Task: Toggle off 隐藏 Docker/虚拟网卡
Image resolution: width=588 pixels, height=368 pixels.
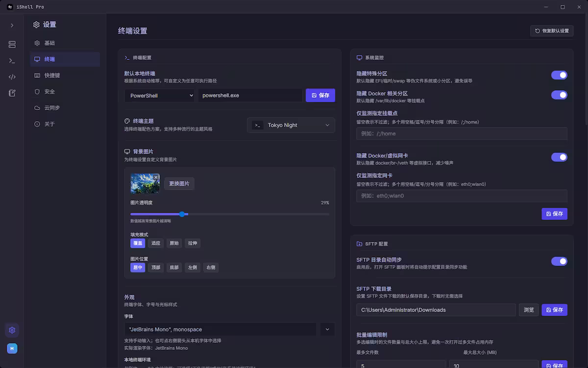Action: [x=559, y=157]
